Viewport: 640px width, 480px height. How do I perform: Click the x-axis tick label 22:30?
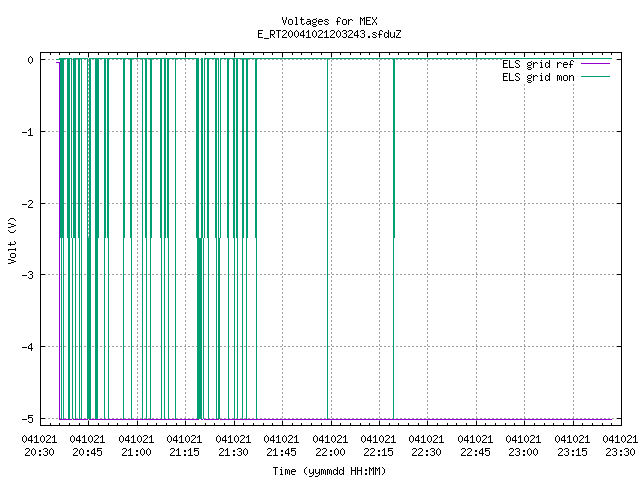point(427,452)
